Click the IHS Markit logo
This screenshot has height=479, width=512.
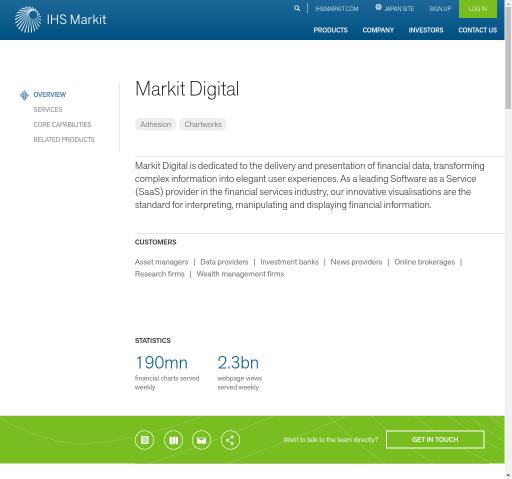[60, 20]
